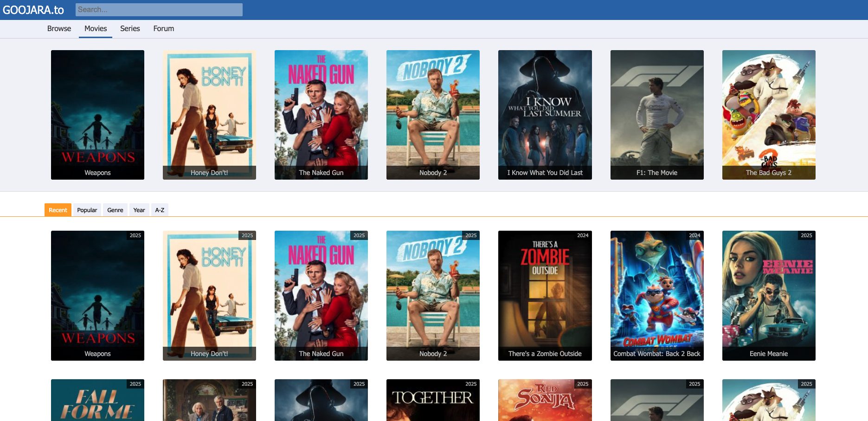The height and width of the screenshot is (421, 868).
Task: Click the Recent filter tab
Action: pyautogui.click(x=58, y=210)
